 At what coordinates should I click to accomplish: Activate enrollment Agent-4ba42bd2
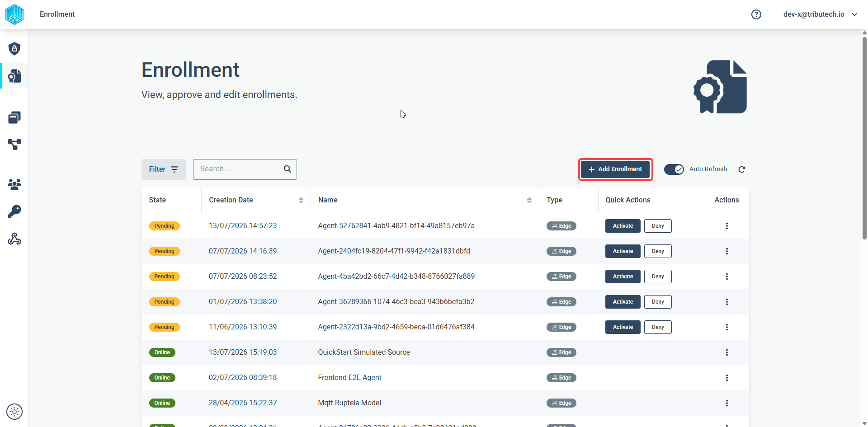(x=623, y=277)
